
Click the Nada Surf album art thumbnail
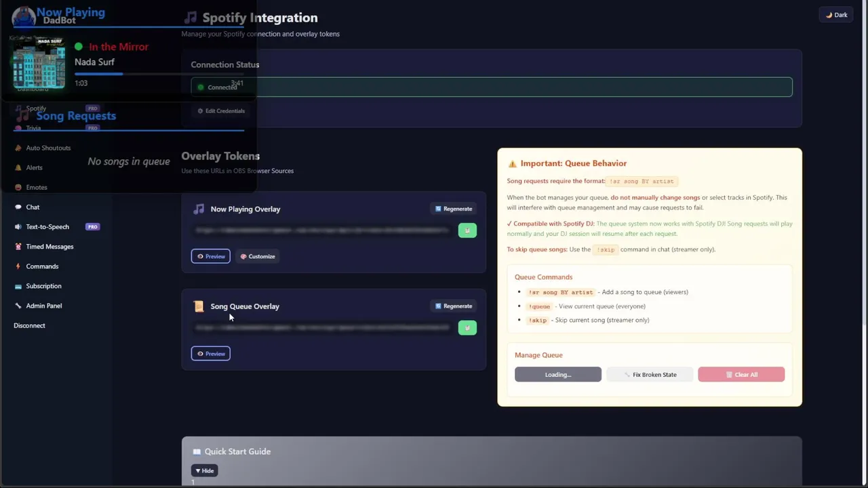39,62
